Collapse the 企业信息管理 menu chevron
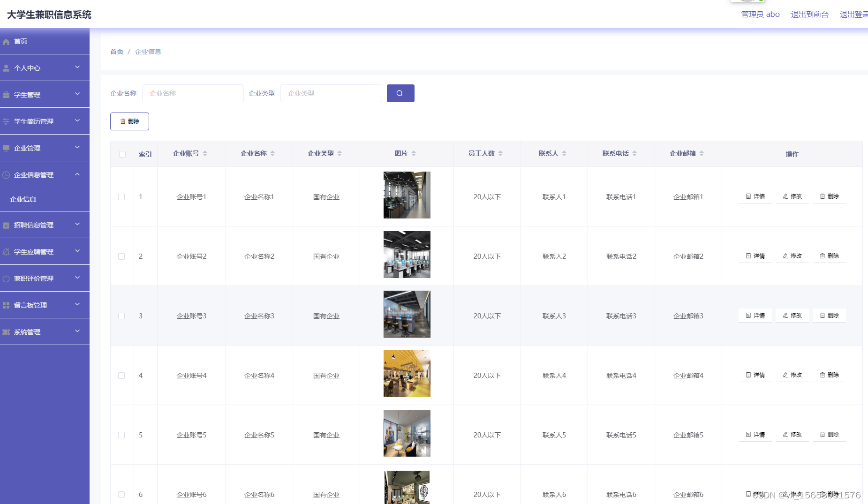868x504 pixels. [x=77, y=174]
